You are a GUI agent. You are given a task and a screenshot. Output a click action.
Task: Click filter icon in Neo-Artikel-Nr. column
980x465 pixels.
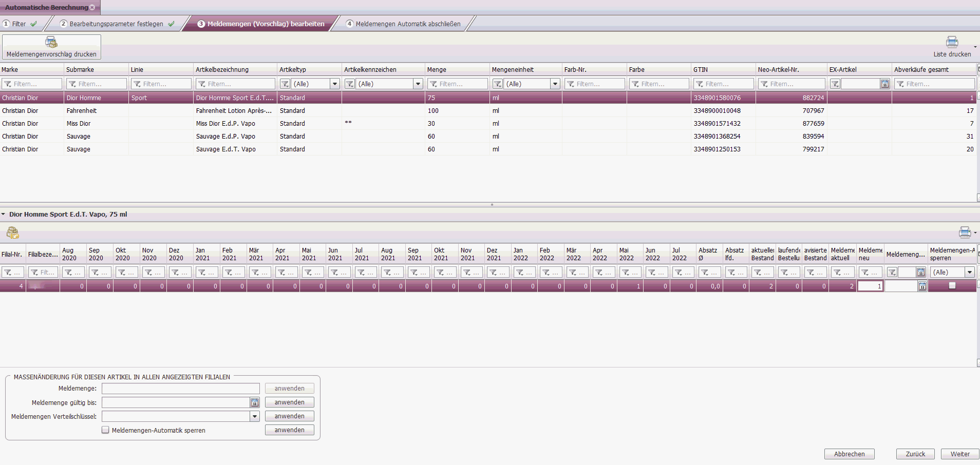[764, 84]
